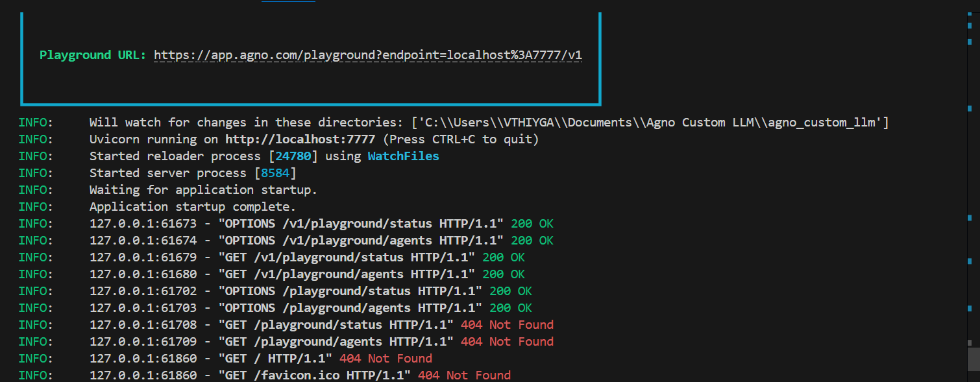
Task: Click the Press CTRL+C to quit text
Action: [x=461, y=139]
